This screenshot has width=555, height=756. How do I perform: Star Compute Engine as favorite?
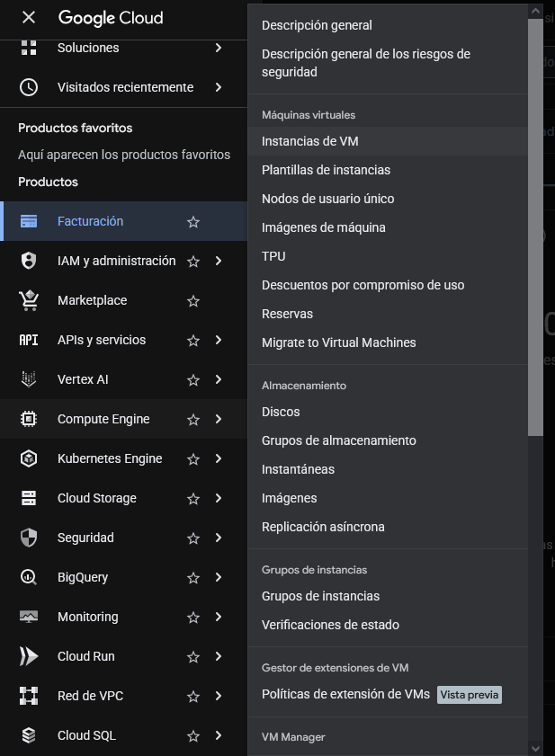193,420
